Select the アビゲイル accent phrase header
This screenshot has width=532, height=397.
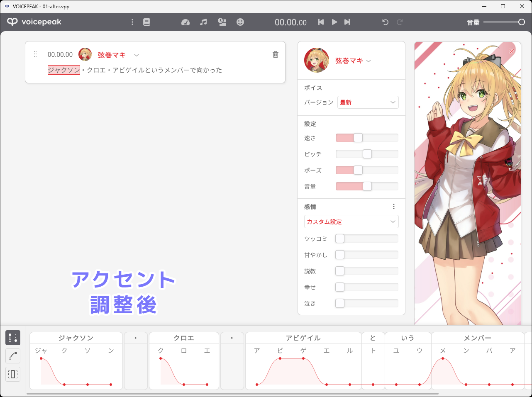[x=303, y=338]
